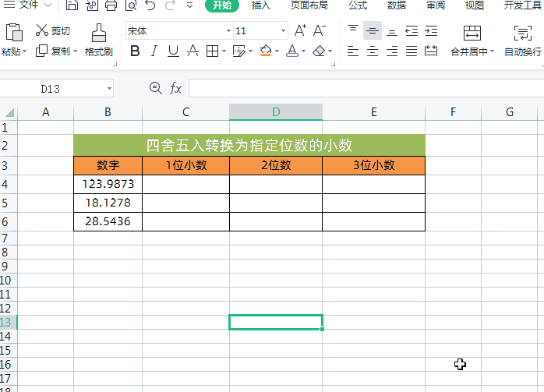Switch to the 数据 (Data) tab
This screenshot has height=392, width=544.
397,5
